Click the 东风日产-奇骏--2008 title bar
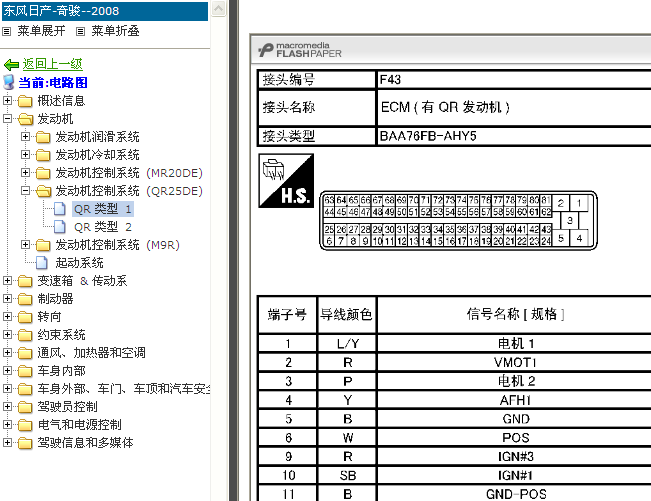This screenshot has width=651, height=501. (x=105, y=11)
